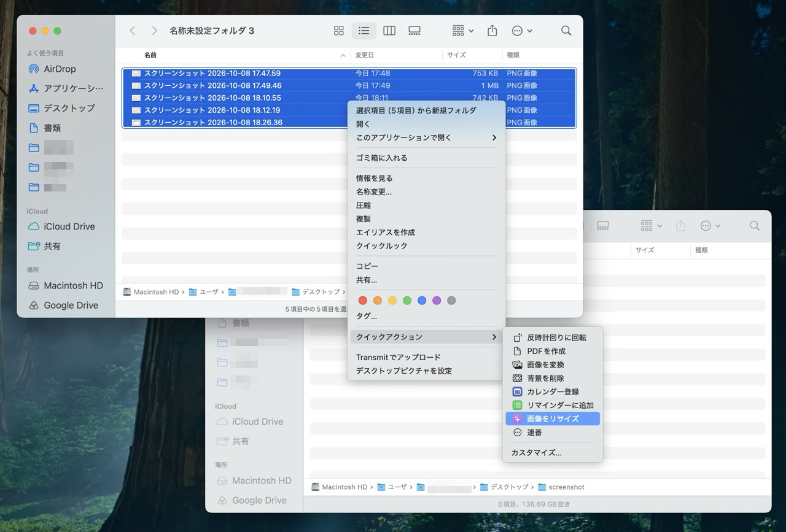Viewport: 786px width, 532px height.
Task: Choose 画像をリサイズ quick action
Action: pos(553,418)
